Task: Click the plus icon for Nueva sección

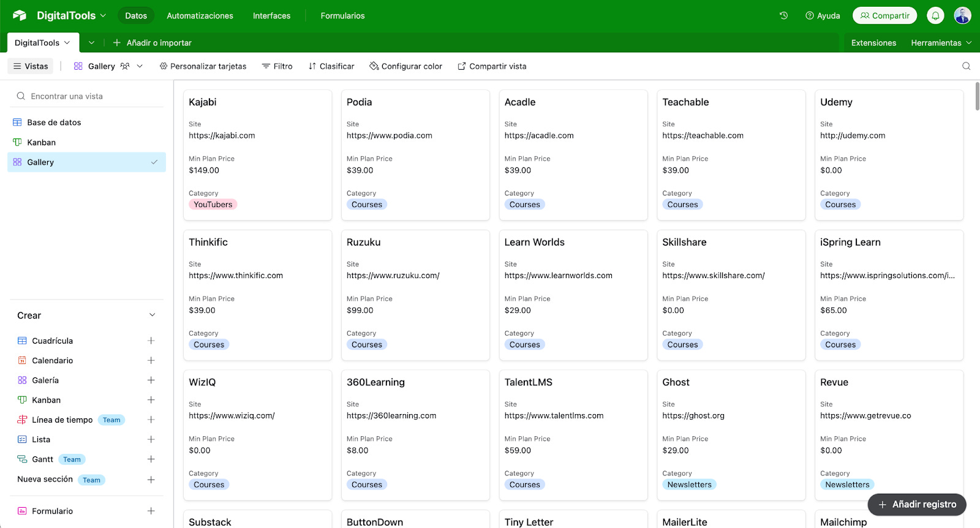Action: 151,480
